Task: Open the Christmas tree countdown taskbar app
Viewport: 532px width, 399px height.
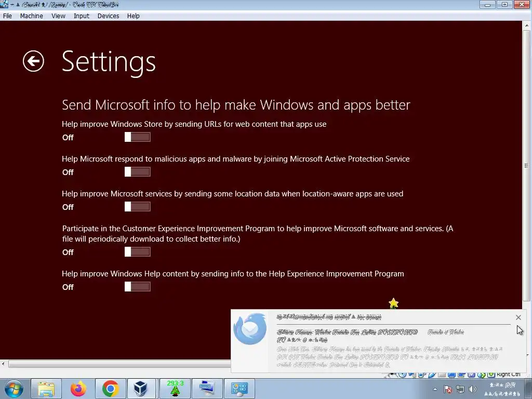Action: (x=175, y=389)
